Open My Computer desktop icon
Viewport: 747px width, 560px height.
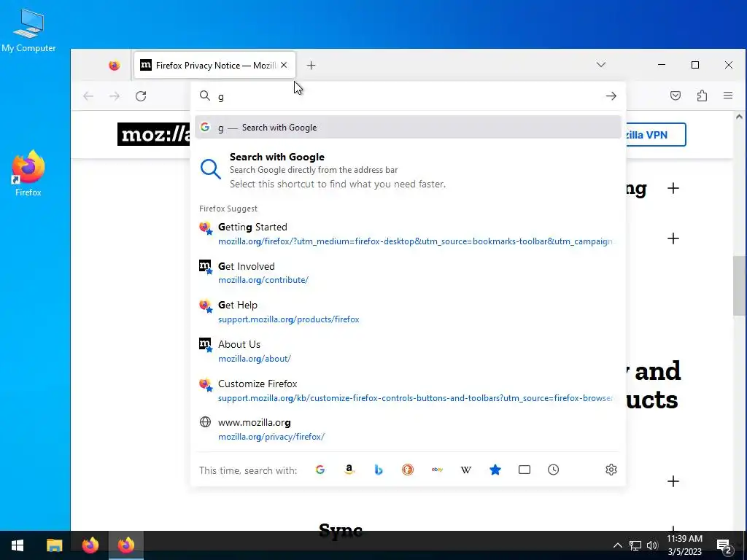(28, 30)
